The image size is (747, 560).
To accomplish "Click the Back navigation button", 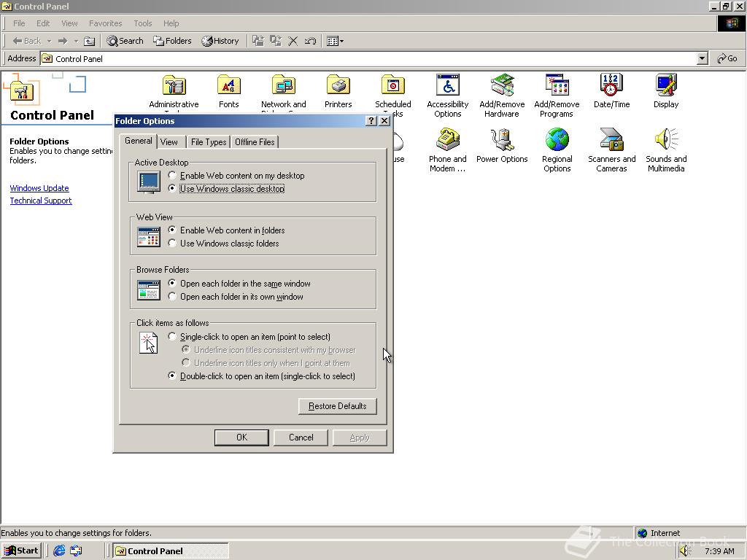I will click(27, 41).
